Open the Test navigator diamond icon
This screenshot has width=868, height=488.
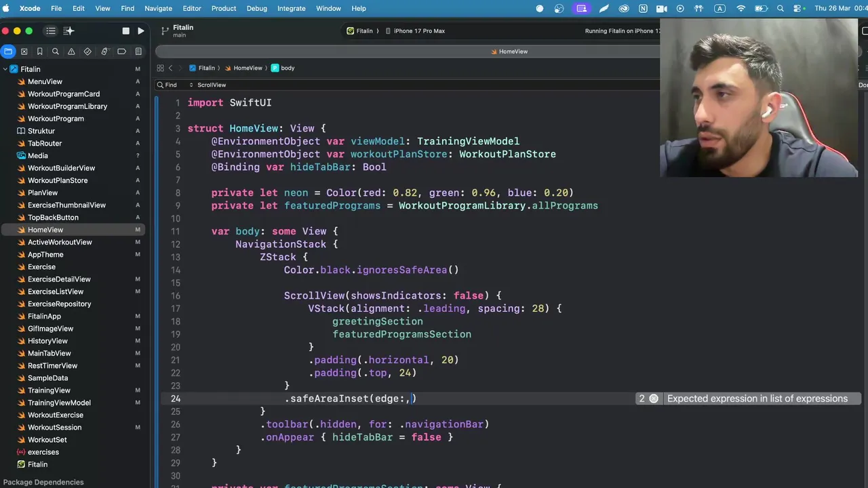(87, 52)
